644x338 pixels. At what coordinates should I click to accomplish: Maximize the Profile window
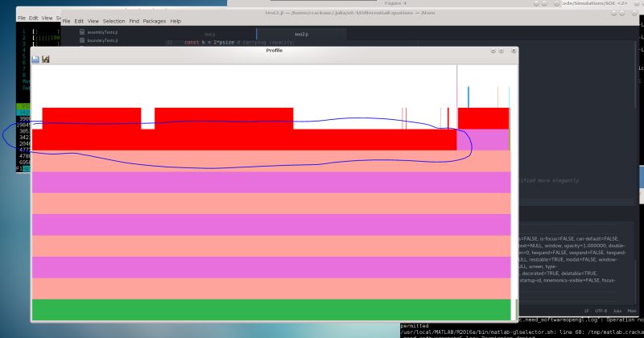(501, 51)
